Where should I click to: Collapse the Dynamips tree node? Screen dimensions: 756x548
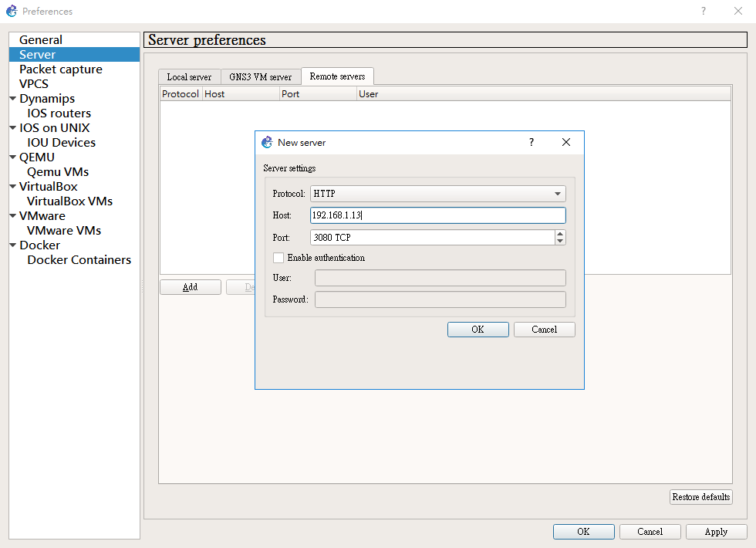[x=13, y=99]
